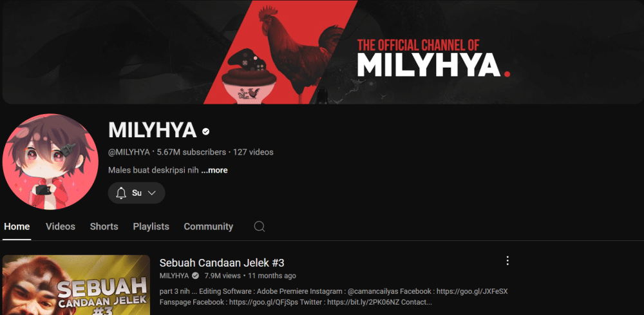Viewport: 644px width, 315px height.
Task: Switch to the Videos tab
Action: [61, 227]
